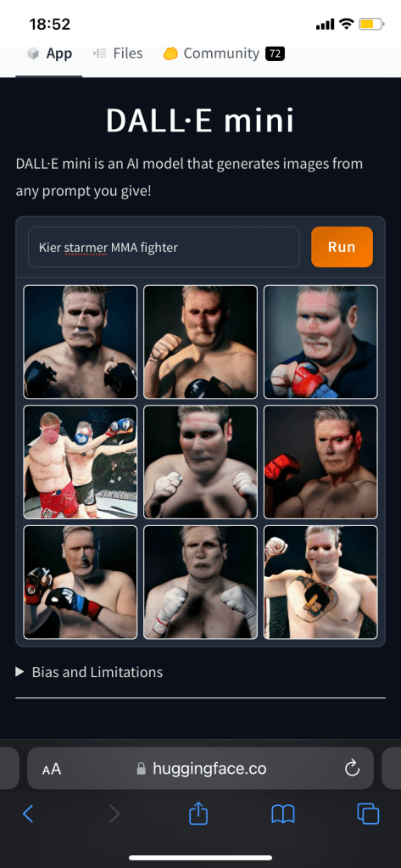401x868 pixels.
Task: Expand the Bias and Limitations section
Action: coord(89,672)
